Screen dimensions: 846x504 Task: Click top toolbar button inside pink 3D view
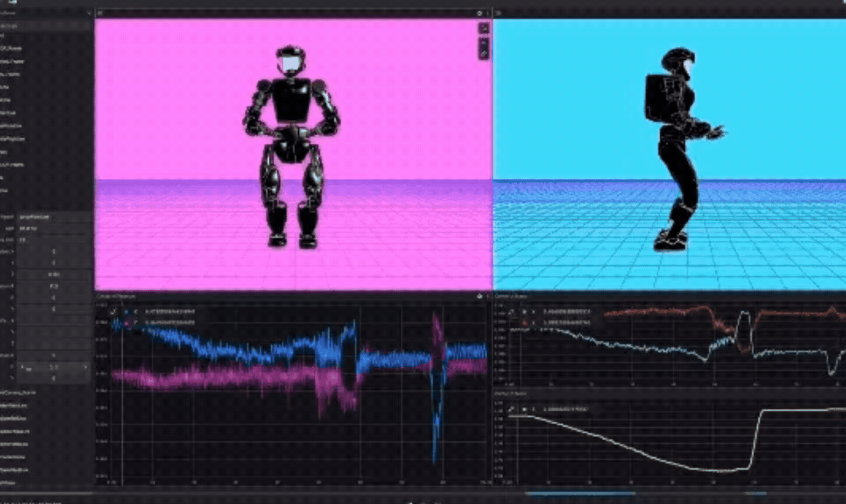[x=484, y=28]
